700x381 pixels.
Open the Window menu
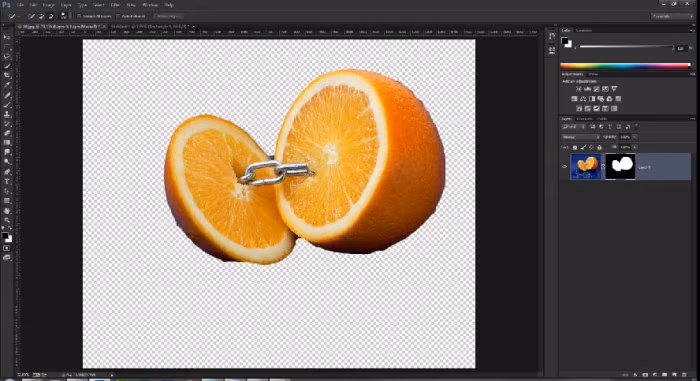pos(150,5)
